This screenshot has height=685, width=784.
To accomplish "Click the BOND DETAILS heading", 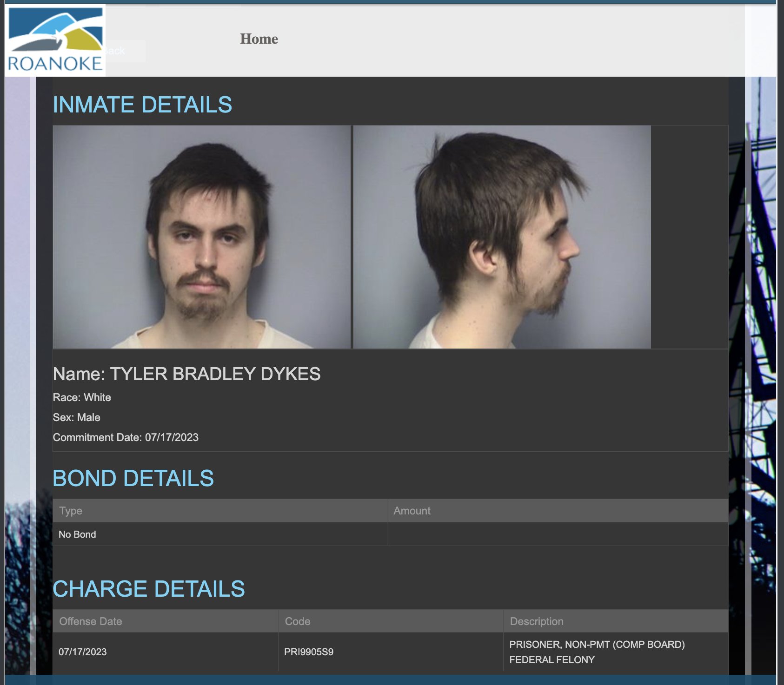I will pyautogui.click(x=134, y=478).
